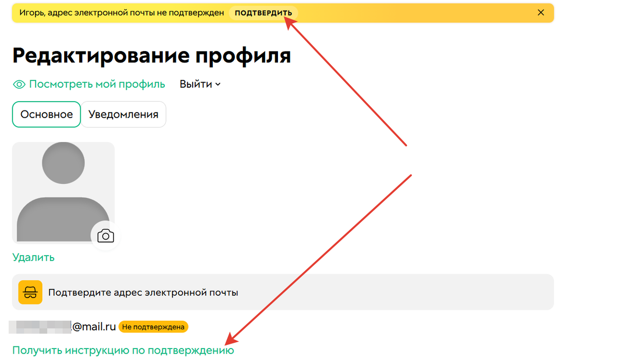Click the empty avatar placeholder image
620x364 pixels.
[63, 192]
